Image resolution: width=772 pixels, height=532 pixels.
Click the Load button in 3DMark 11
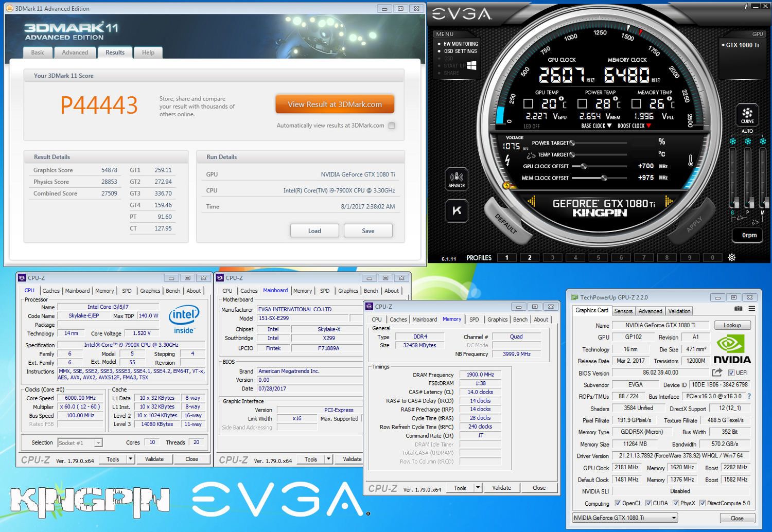click(314, 230)
